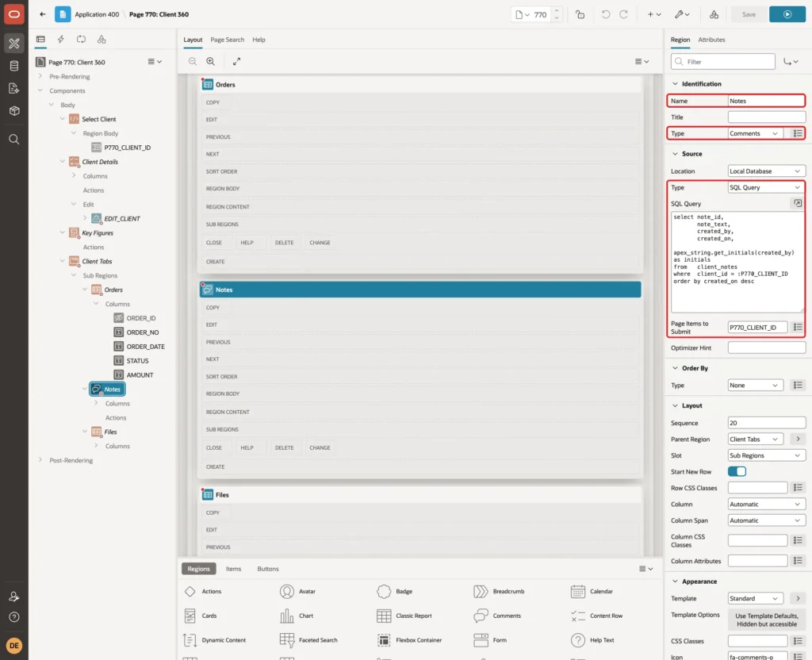Open the Parent Region dropdown

point(755,439)
